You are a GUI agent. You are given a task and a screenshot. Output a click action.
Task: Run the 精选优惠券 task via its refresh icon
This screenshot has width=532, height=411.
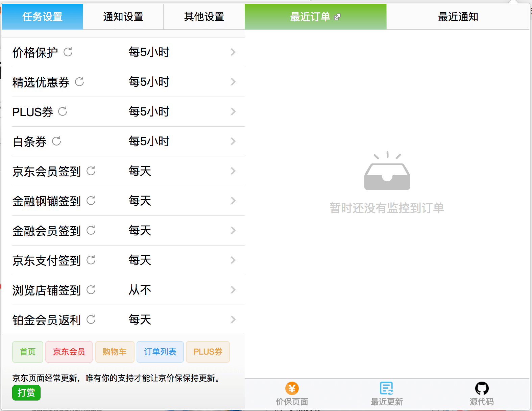pos(79,82)
